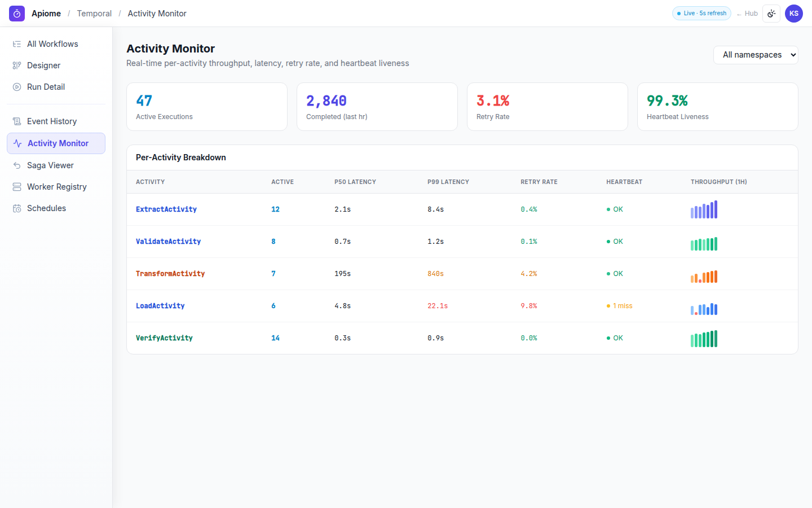Click the Schedules calendar icon
Screen dimensions: 812x508
(x=17, y=208)
